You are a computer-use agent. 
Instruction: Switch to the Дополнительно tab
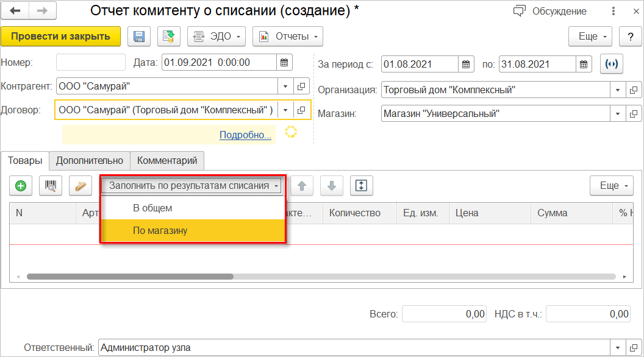point(90,161)
